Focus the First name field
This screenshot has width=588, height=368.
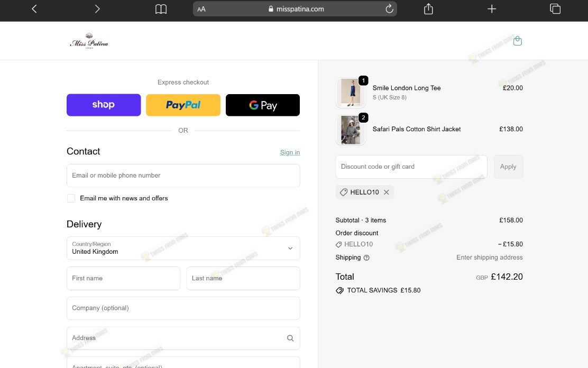(x=123, y=278)
